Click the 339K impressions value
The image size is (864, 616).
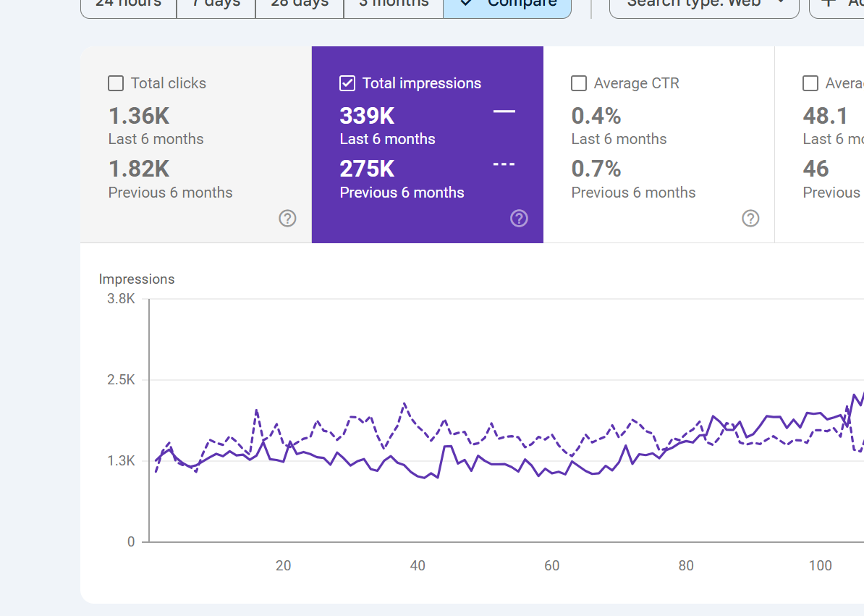tap(368, 116)
